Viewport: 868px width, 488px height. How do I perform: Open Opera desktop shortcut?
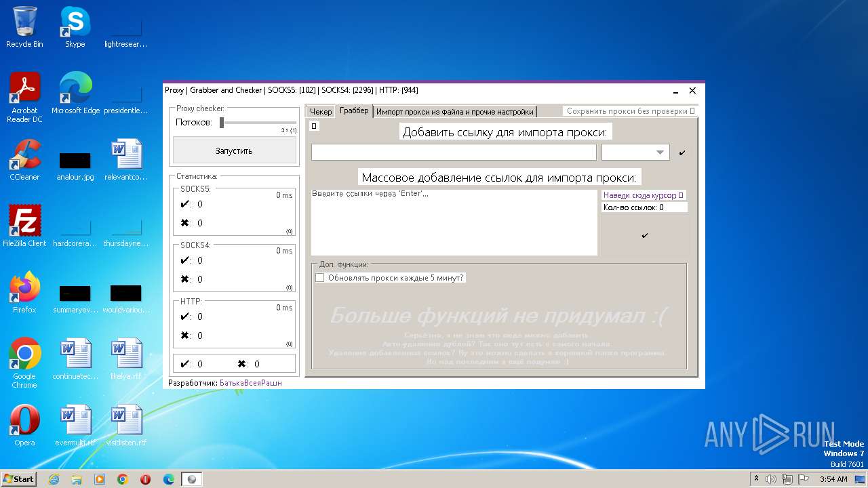24,425
